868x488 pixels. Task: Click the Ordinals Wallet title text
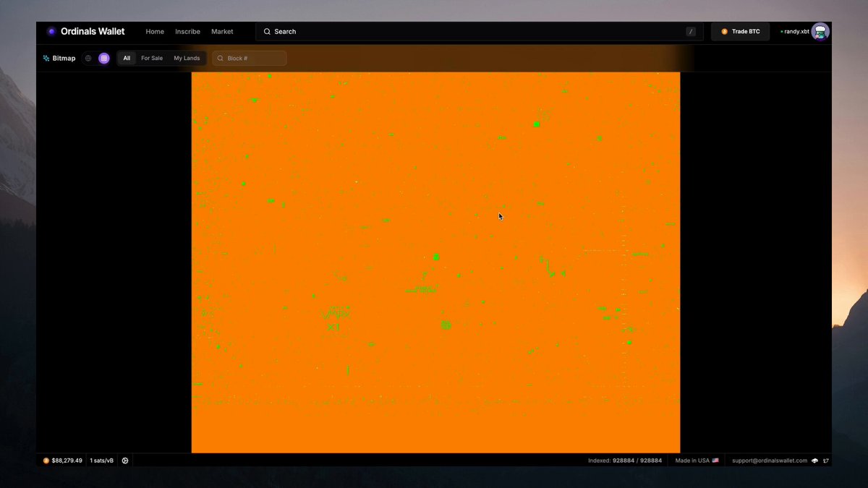coord(93,32)
